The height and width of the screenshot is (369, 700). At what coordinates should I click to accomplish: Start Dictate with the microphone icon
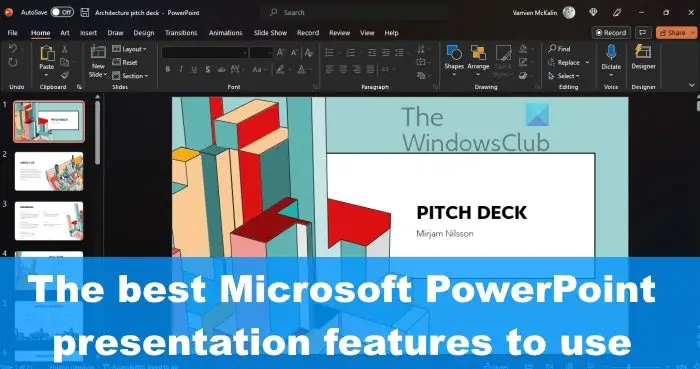[611, 52]
